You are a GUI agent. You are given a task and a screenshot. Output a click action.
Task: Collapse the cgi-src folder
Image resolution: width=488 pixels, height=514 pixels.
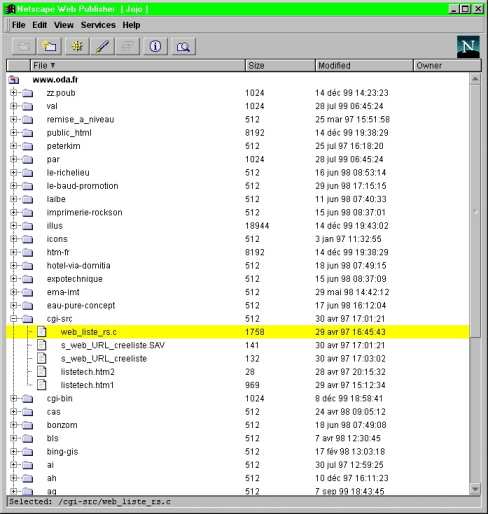coord(13,319)
